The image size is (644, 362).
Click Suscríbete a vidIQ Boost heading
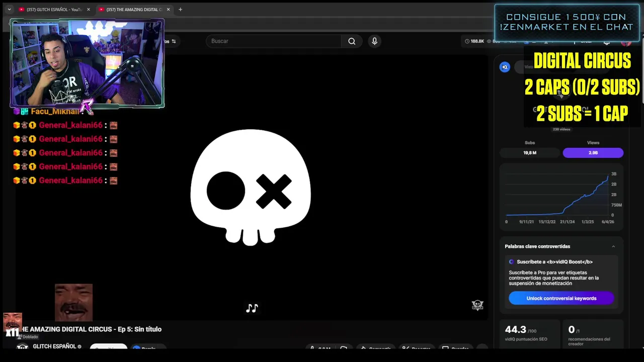coord(554,262)
